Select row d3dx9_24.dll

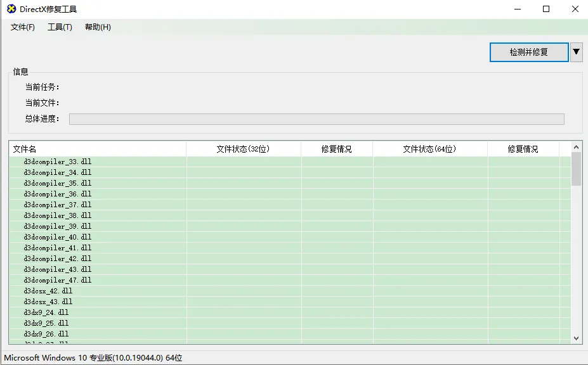290,312
